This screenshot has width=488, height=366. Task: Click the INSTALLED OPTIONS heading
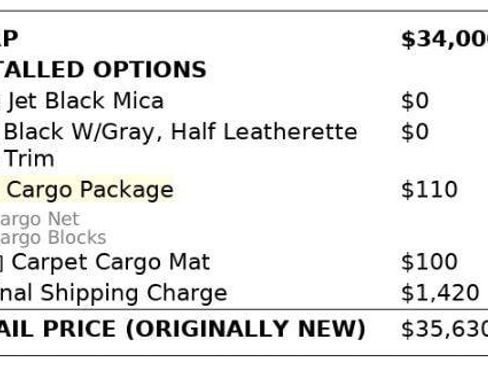tap(103, 70)
